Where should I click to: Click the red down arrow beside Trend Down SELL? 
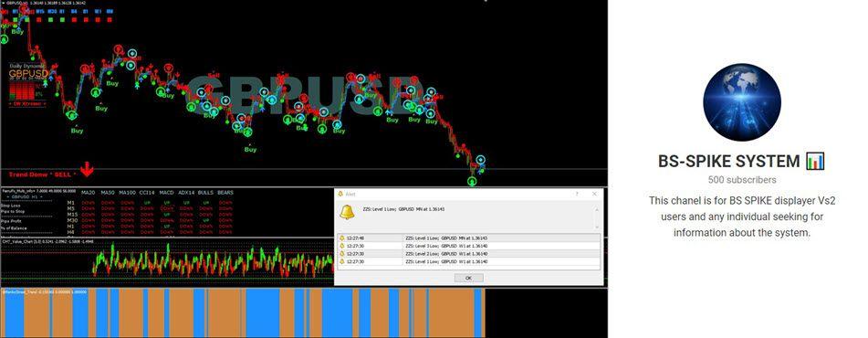tap(87, 169)
